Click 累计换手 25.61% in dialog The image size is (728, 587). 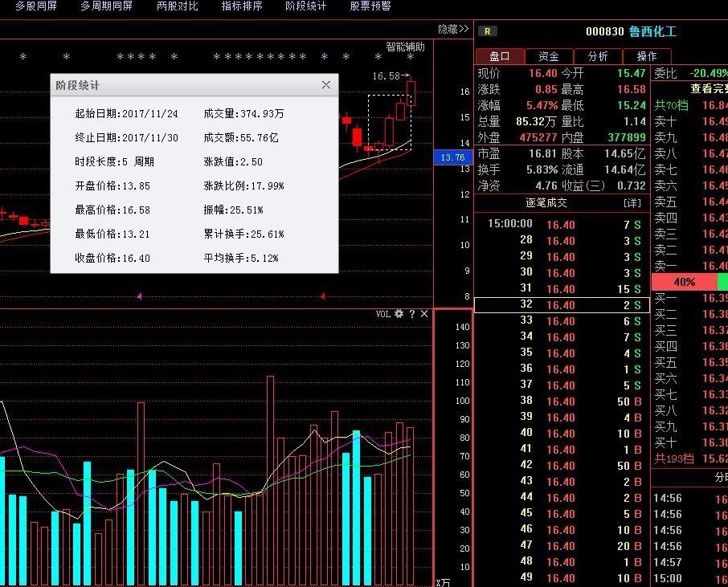243,234
